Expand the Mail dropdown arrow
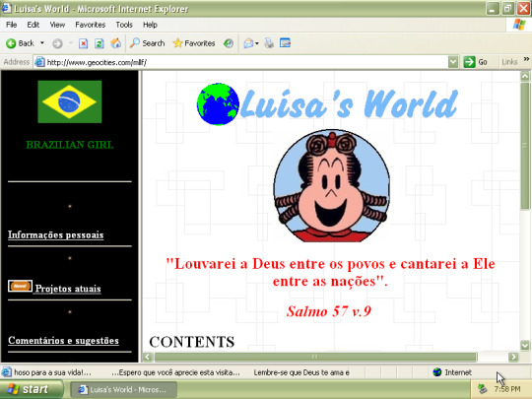 tap(257, 43)
